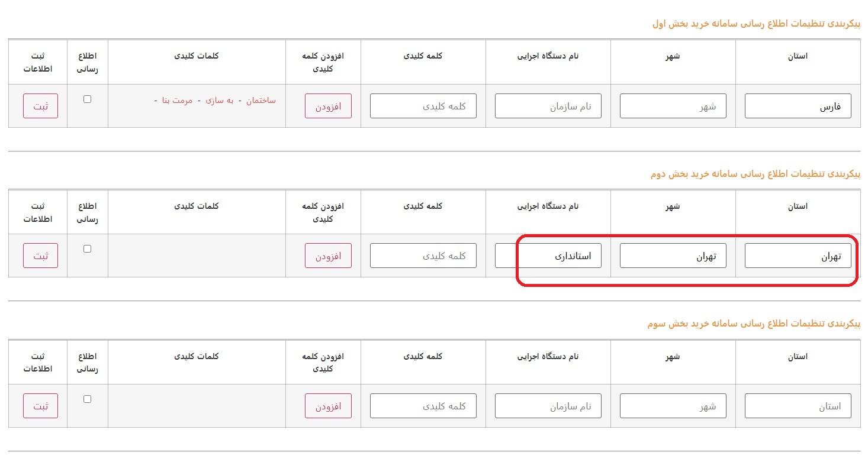Focus the نام سازمان field in the third section
Image resolution: width=868 pixels, height=462 pixels.
[548, 406]
